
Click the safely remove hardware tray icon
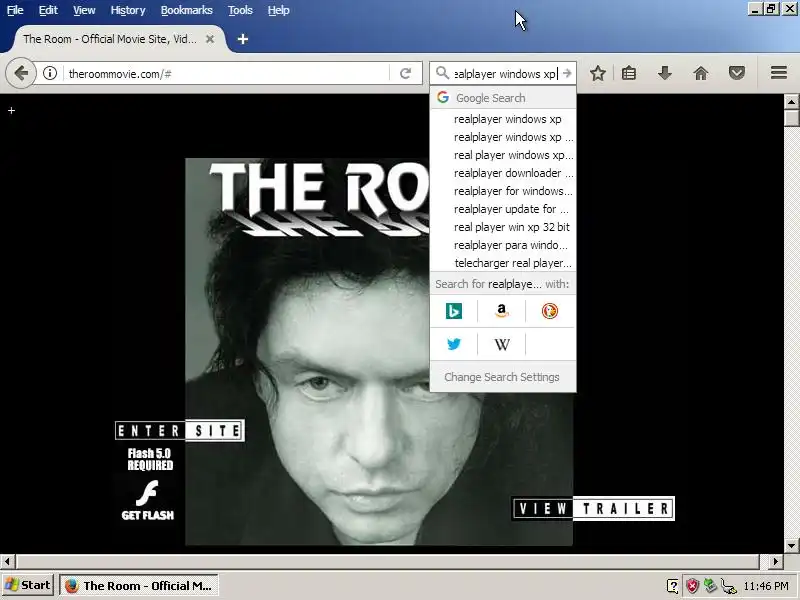(710, 586)
